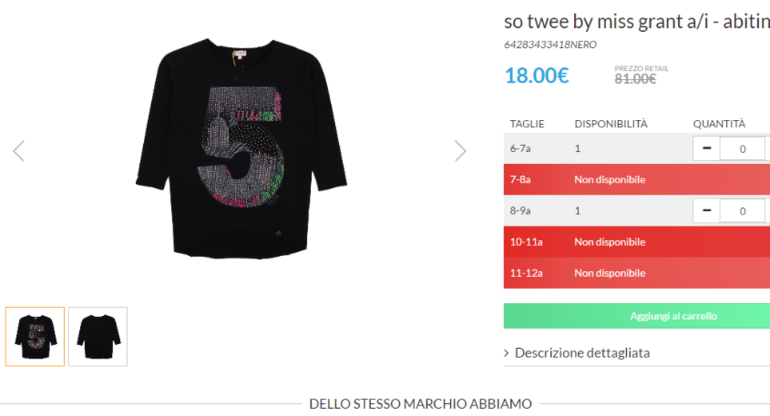
Task: Click the product code 64283433418NERO
Action: pos(550,45)
